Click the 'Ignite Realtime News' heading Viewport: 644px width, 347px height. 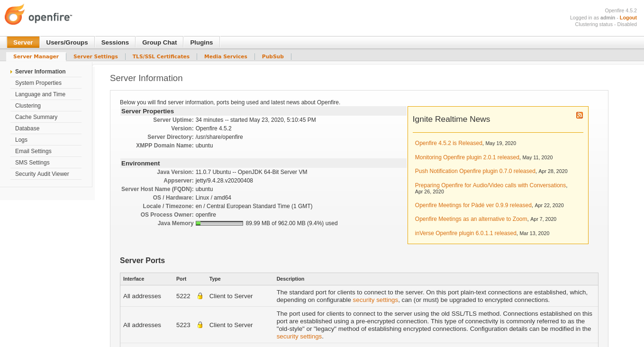[x=451, y=119]
